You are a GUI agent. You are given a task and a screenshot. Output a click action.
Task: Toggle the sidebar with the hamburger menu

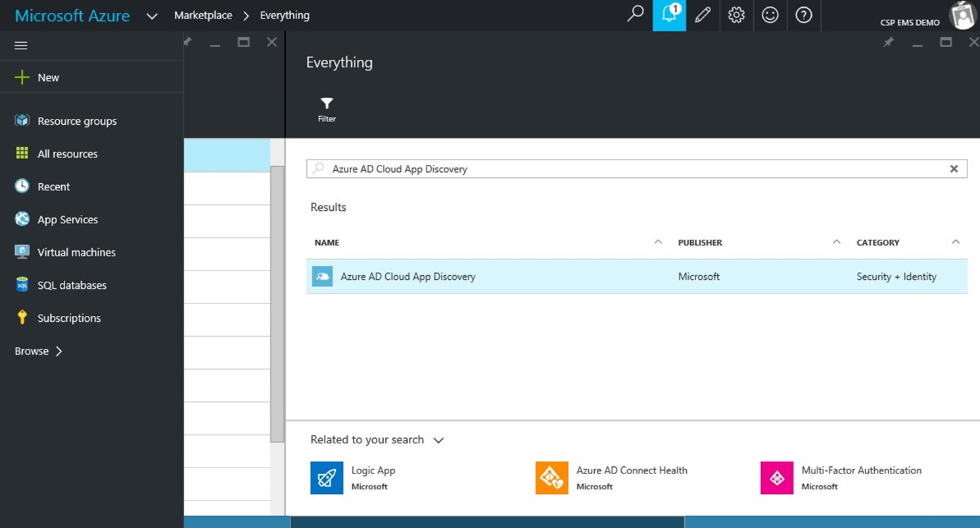(x=20, y=45)
